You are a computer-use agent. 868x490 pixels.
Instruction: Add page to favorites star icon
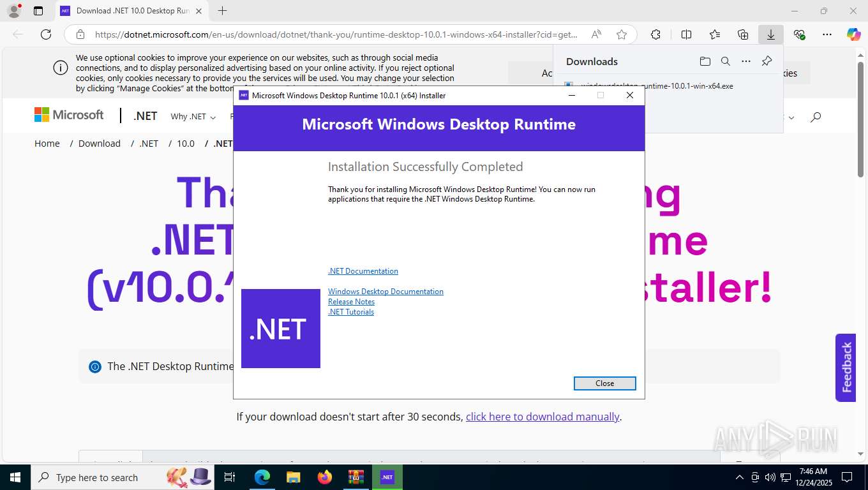[622, 34]
